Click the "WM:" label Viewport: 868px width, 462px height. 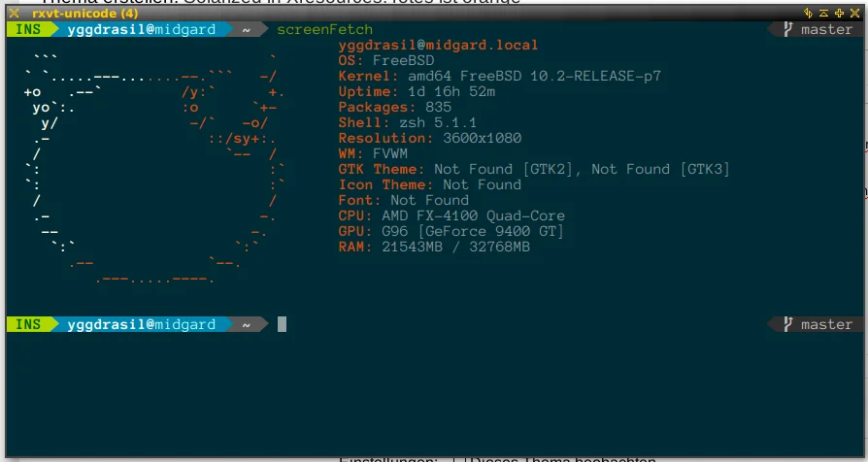[351, 153]
